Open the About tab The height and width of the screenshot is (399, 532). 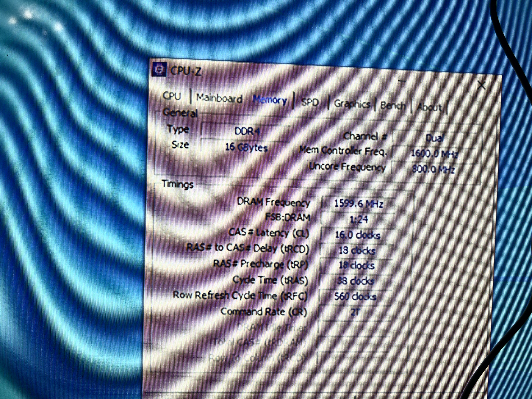429,107
